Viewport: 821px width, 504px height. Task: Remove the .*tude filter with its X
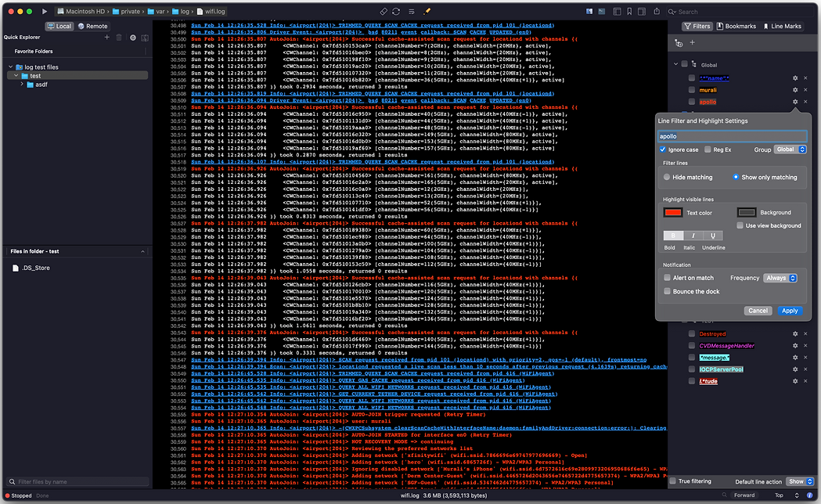pyautogui.click(x=805, y=381)
